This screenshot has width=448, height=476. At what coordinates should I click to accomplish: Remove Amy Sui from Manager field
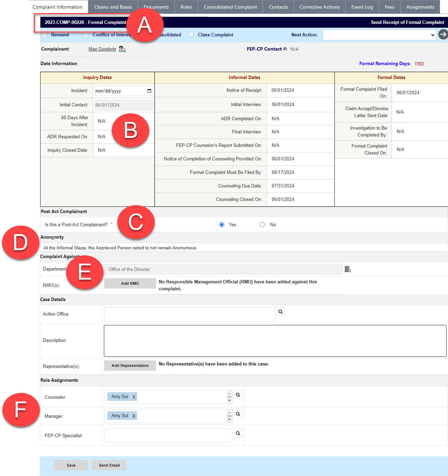(134, 416)
